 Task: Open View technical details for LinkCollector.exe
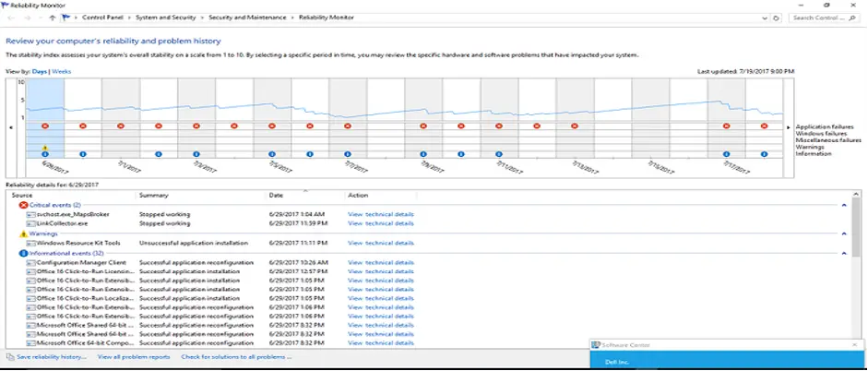click(380, 223)
